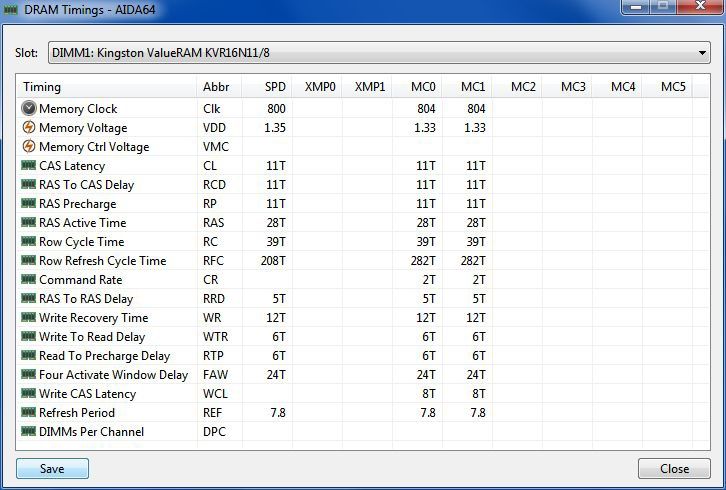Click the RAS To RAS Delay chip icon
The width and height of the screenshot is (726, 490).
29,298
